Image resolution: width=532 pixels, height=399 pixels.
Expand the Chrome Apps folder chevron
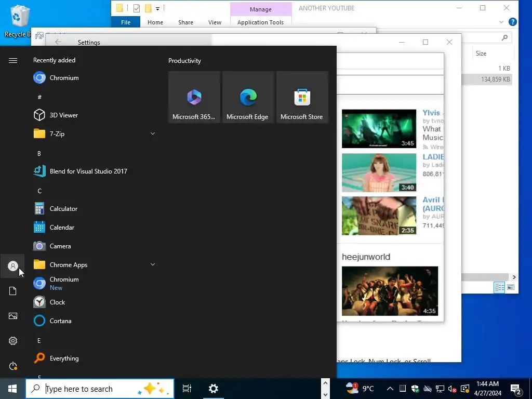coord(153,264)
